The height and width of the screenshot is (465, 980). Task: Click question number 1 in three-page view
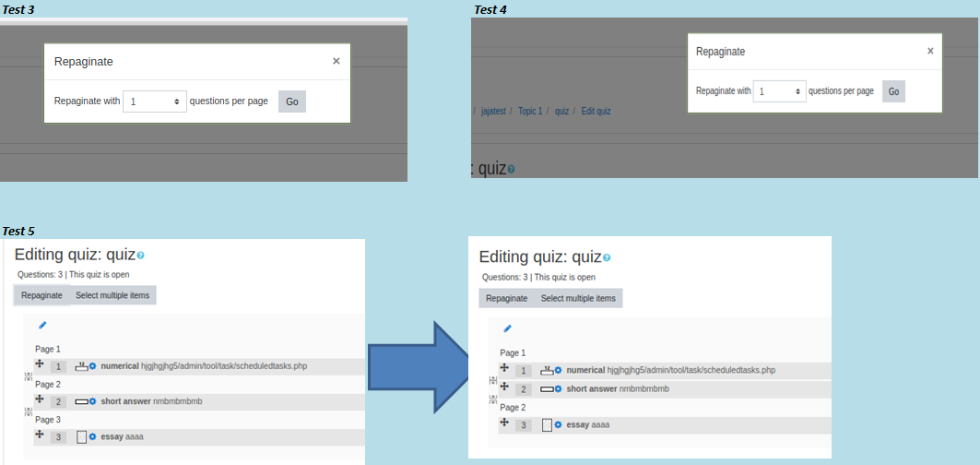[x=58, y=367]
